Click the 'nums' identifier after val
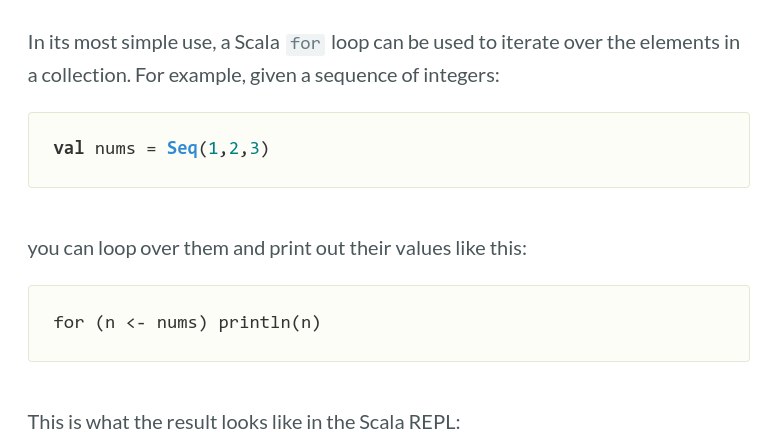The width and height of the screenshot is (779, 432). point(115,148)
